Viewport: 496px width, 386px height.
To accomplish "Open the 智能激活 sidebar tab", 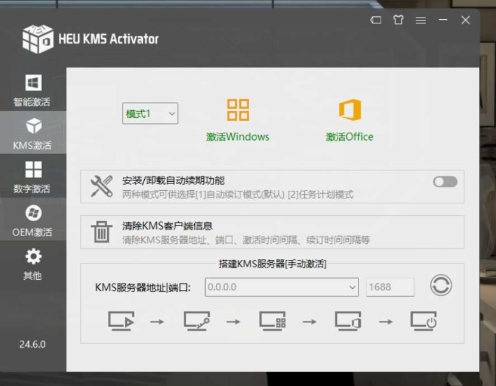I will click(x=33, y=90).
